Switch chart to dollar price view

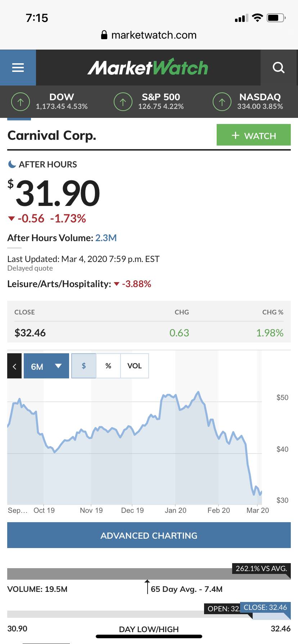click(x=84, y=366)
